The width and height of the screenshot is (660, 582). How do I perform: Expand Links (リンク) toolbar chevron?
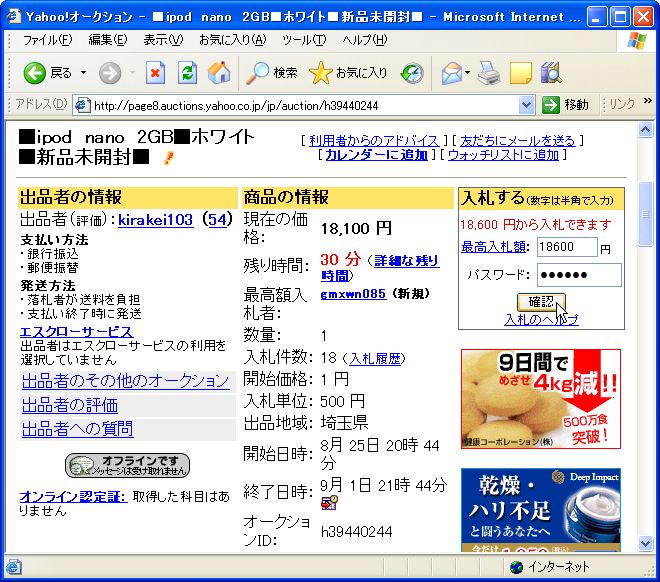point(647,101)
